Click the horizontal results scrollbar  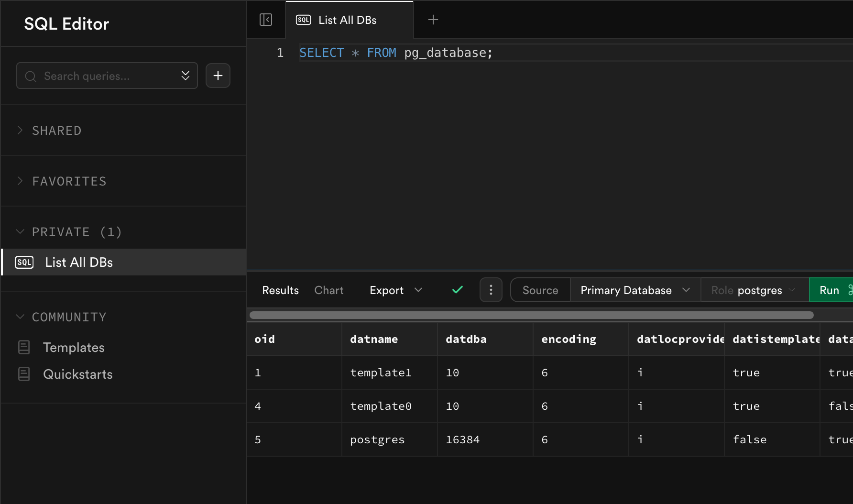(531, 315)
